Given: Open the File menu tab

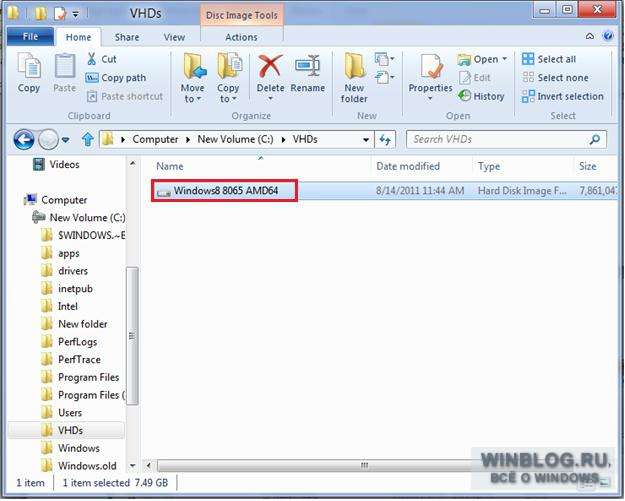Looking at the screenshot, I should (x=30, y=37).
